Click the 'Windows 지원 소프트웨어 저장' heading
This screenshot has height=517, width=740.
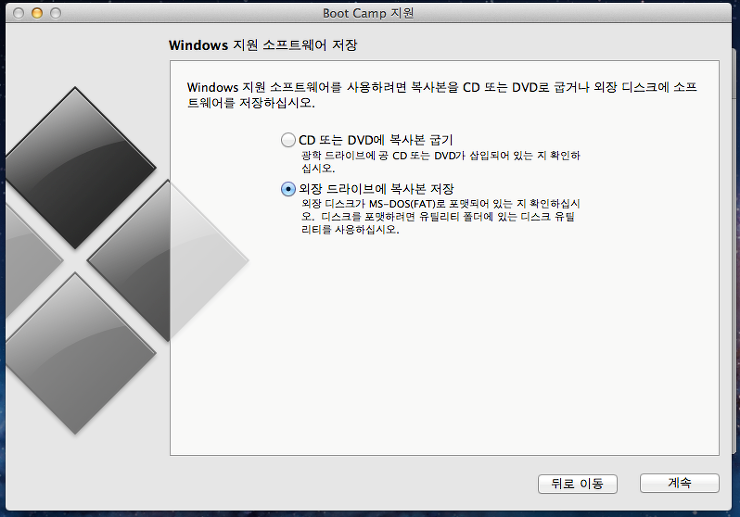(263, 45)
